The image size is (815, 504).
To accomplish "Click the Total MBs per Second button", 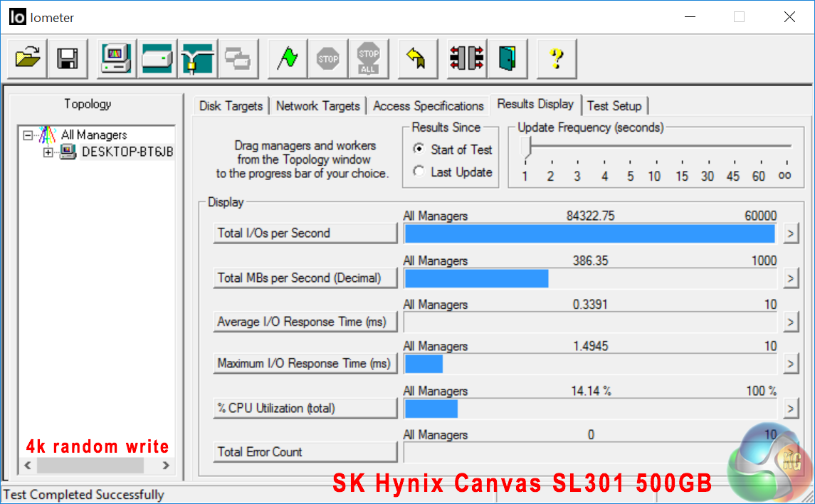I will (305, 278).
